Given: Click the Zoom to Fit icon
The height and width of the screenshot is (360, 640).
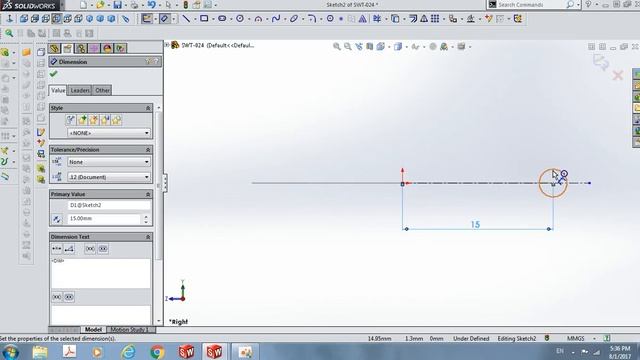Looking at the screenshot, I should click(337, 47).
